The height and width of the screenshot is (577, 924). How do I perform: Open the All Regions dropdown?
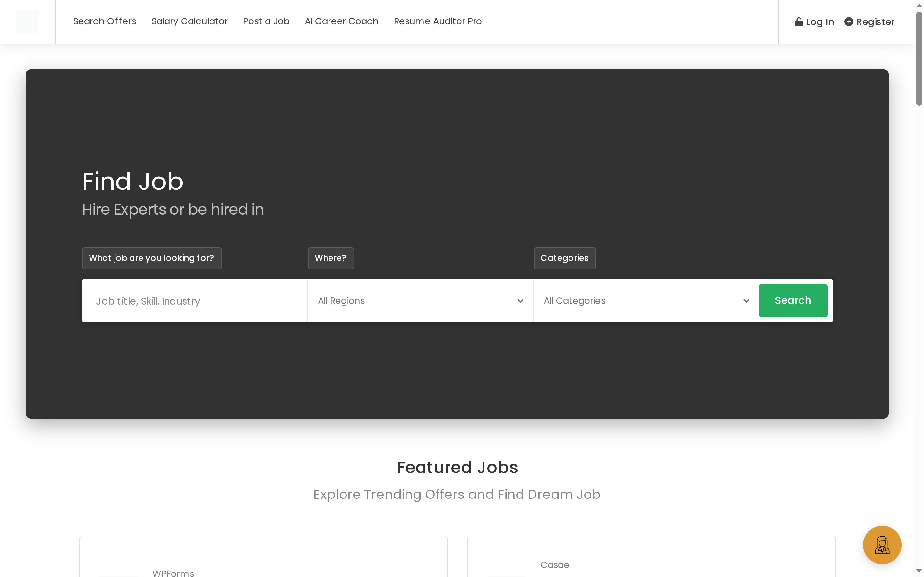click(x=420, y=300)
